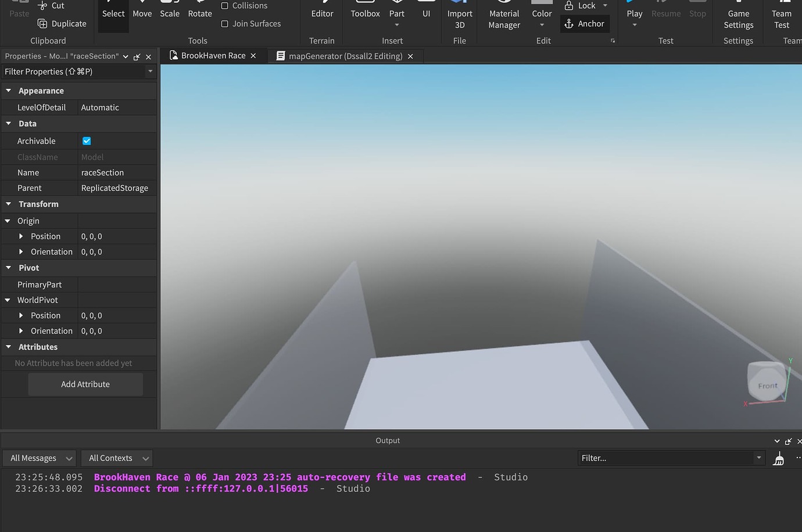
Task: Switch to the mapGenerator script tab
Action: tap(345, 56)
